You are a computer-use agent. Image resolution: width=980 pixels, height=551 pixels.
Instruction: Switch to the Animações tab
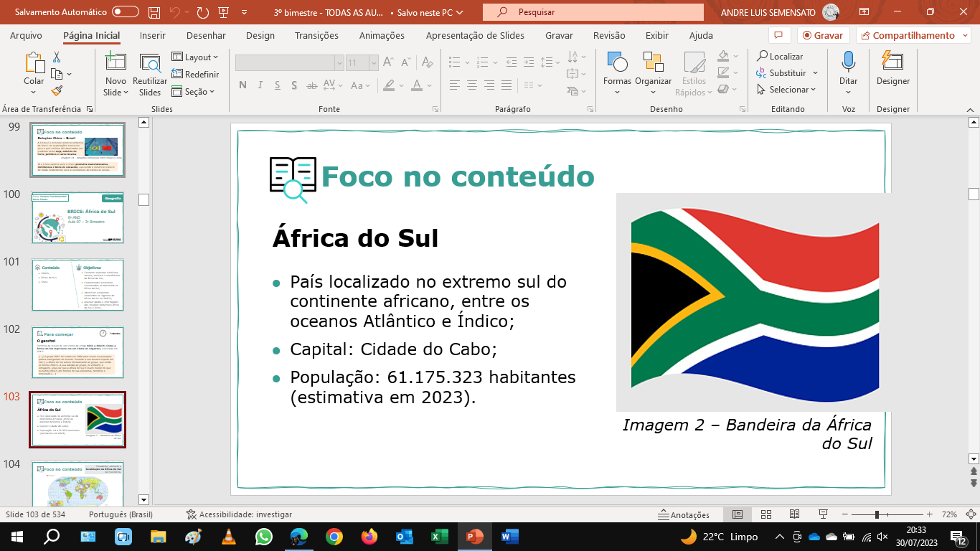pyautogui.click(x=382, y=35)
